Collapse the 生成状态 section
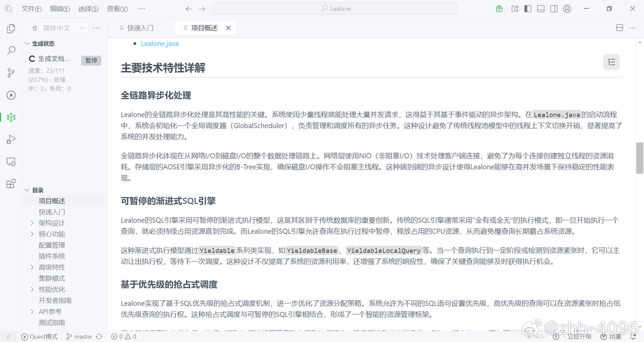644x342 pixels. pos(27,44)
